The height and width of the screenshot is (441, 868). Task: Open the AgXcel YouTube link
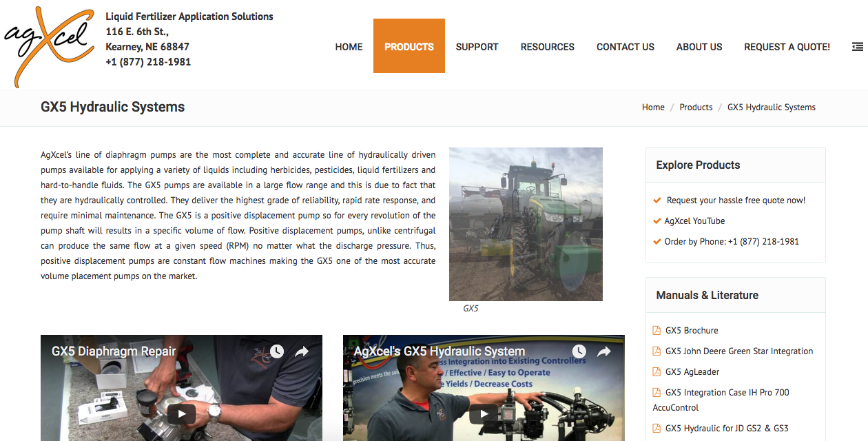click(694, 221)
